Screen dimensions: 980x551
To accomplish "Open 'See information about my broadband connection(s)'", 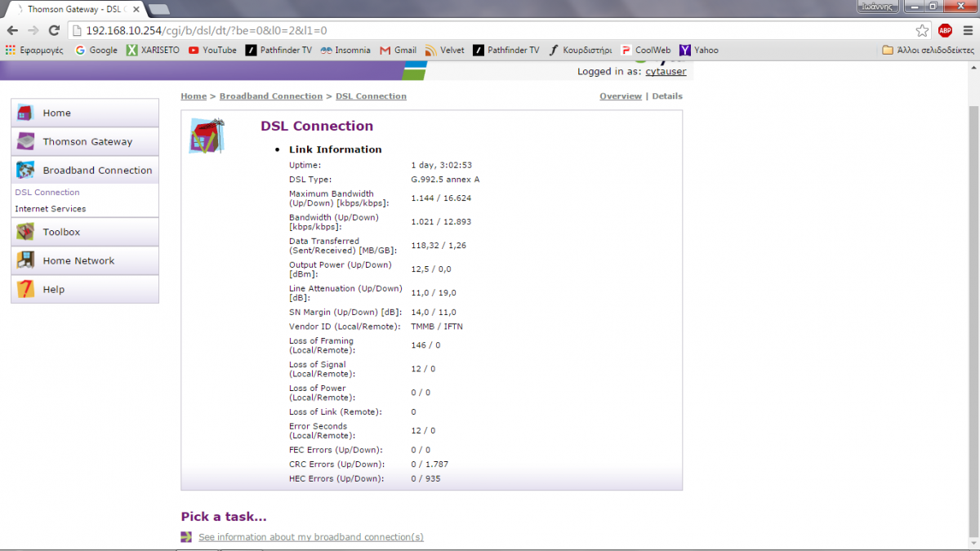I will click(x=310, y=537).
